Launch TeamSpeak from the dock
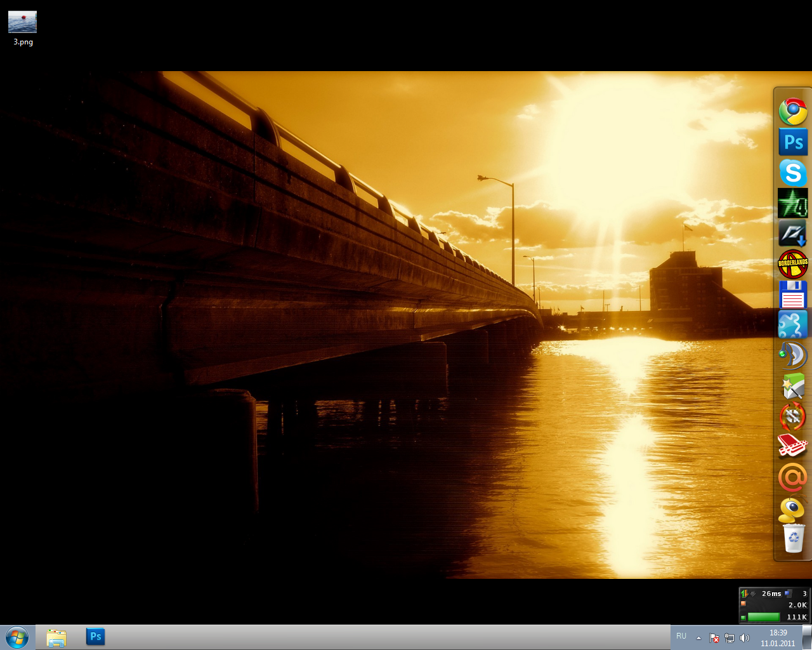The image size is (812, 650). [792, 355]
